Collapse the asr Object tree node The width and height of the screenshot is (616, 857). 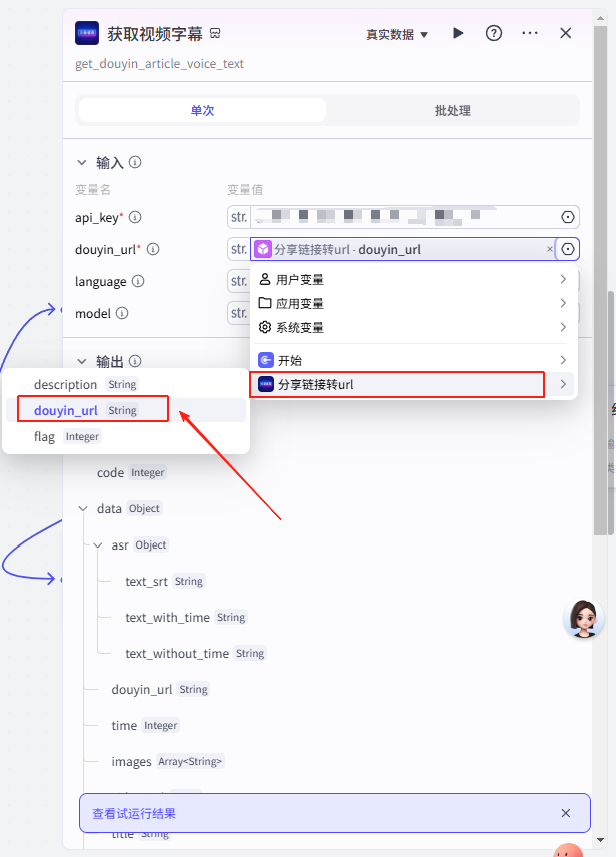(98, 545)
